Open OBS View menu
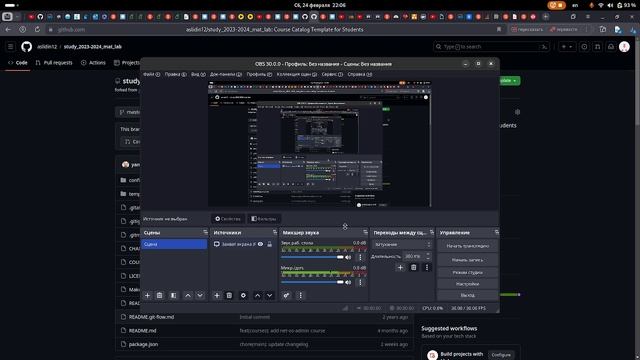 tap(198, 74)
